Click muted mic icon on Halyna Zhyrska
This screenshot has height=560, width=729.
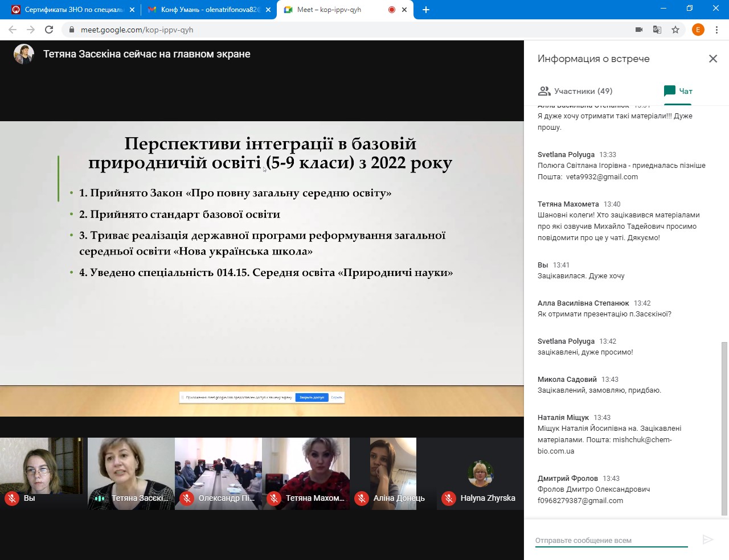(449, 499)
